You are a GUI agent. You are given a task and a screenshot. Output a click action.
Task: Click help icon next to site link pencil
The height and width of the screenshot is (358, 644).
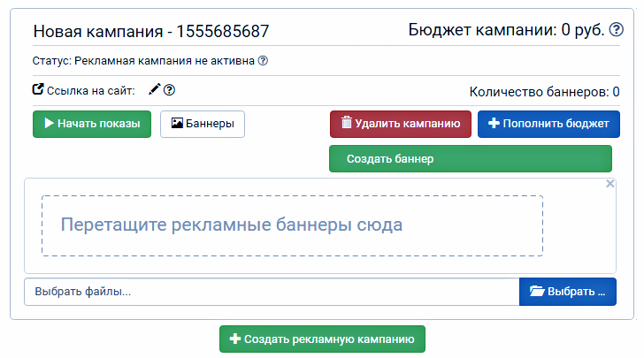coord(169,90)
